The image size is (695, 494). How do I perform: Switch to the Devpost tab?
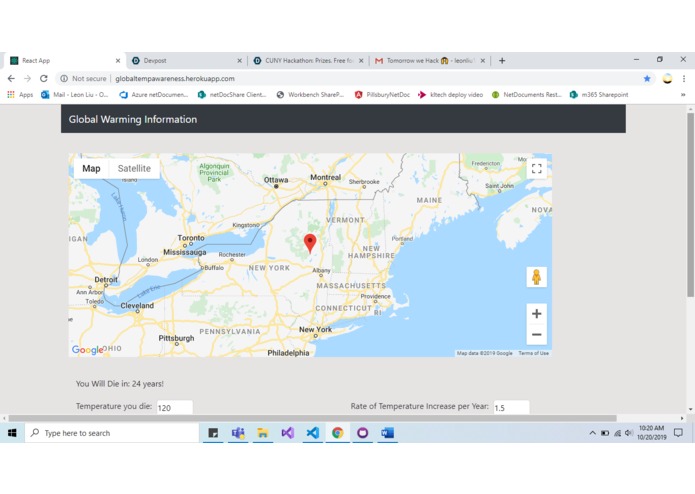point(186,61)
